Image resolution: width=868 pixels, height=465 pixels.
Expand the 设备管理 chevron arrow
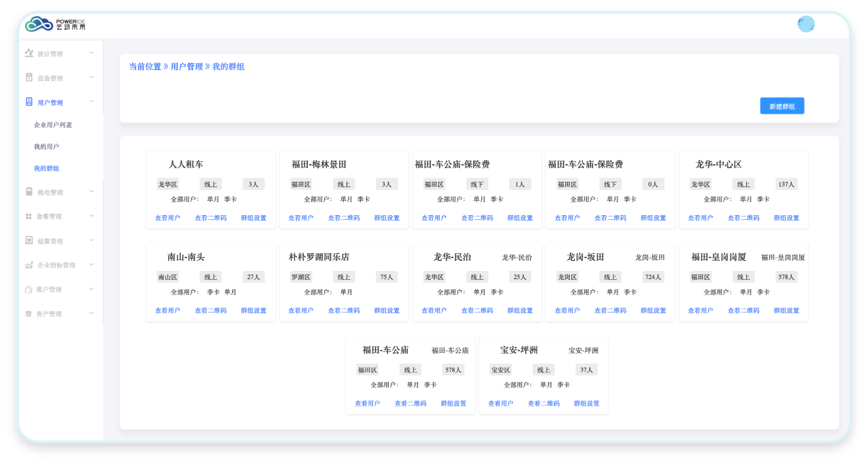pyautogui.click(x=92, y=77)
